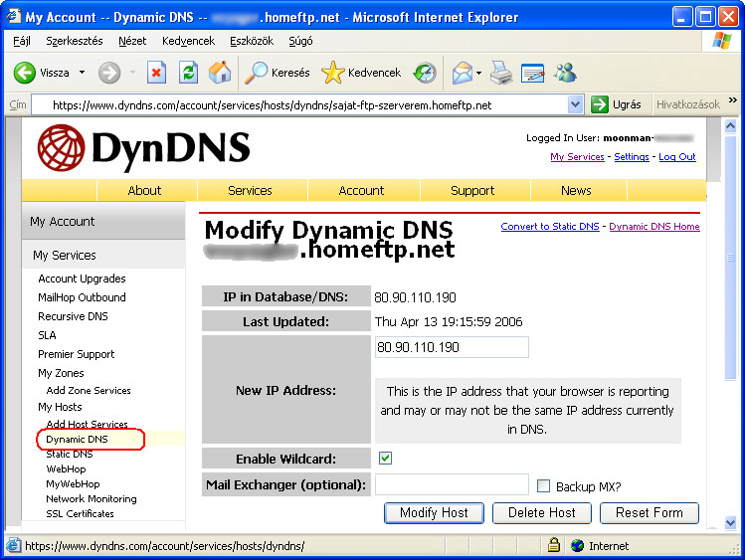Image resolution: width=745 pixels, height=560 pixels.
Task: Click the Edit page icon
Action: [532, 73]
